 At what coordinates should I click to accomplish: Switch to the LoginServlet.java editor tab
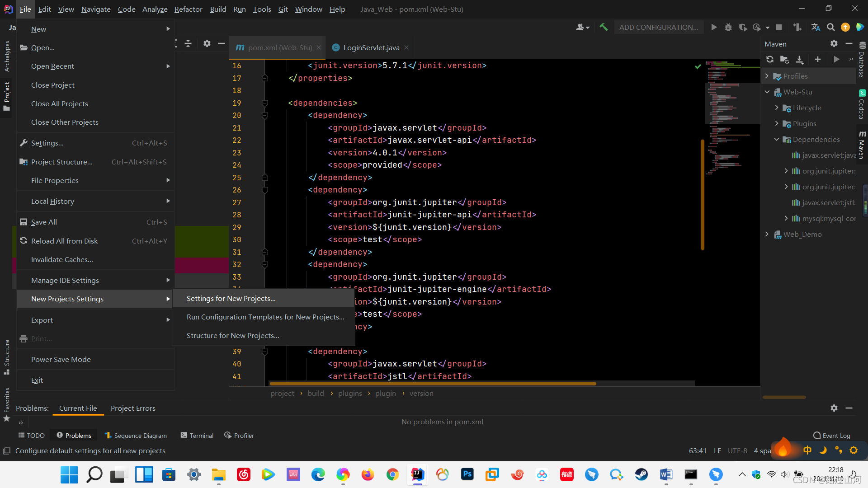tap(371, 47)
